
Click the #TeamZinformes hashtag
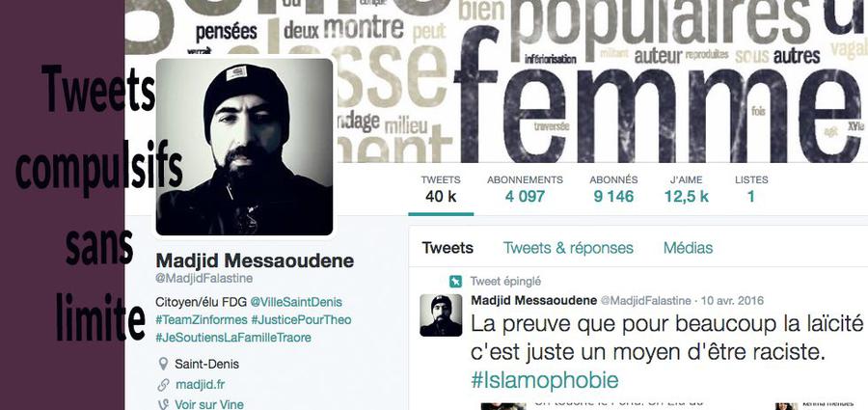click(202, 319)
